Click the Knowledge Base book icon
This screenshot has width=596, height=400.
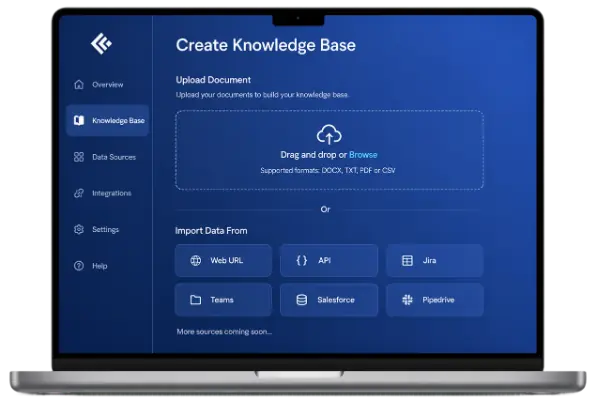click(79, 121)
